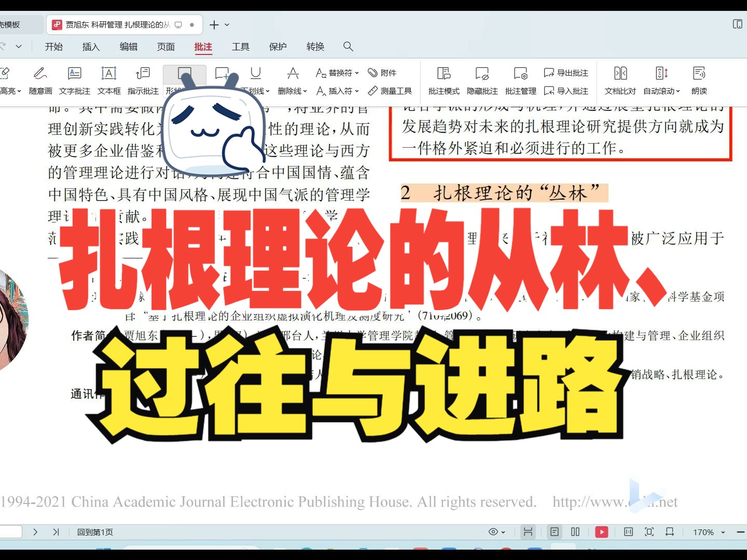Start 文档比对 document comparison
This screenshot has width=747, height=560.
coord(620,80)
